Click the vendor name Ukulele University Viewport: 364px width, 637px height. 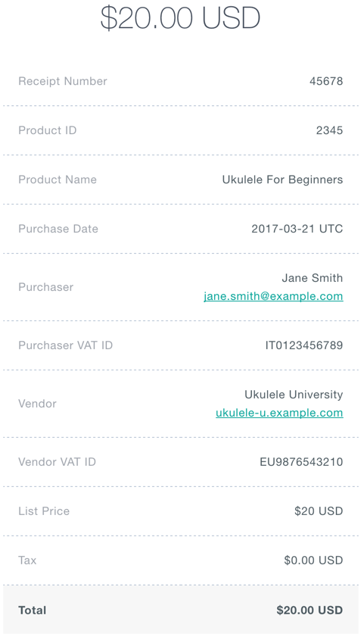point(294,395)
